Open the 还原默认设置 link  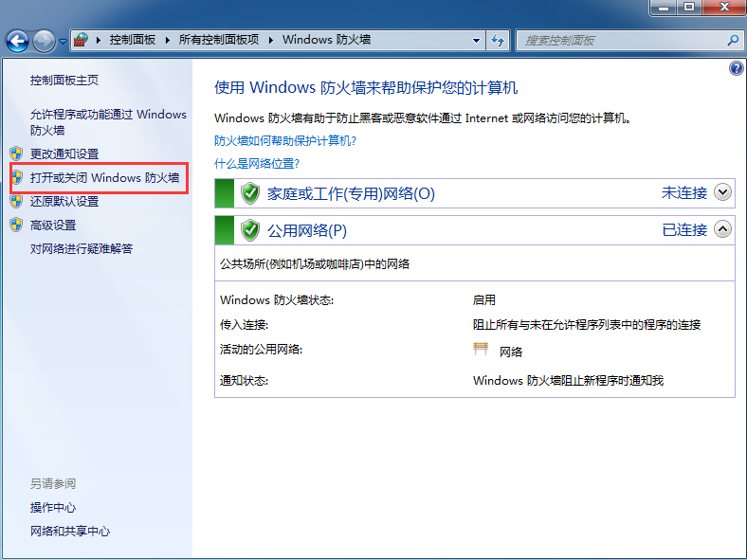[64, 202]
